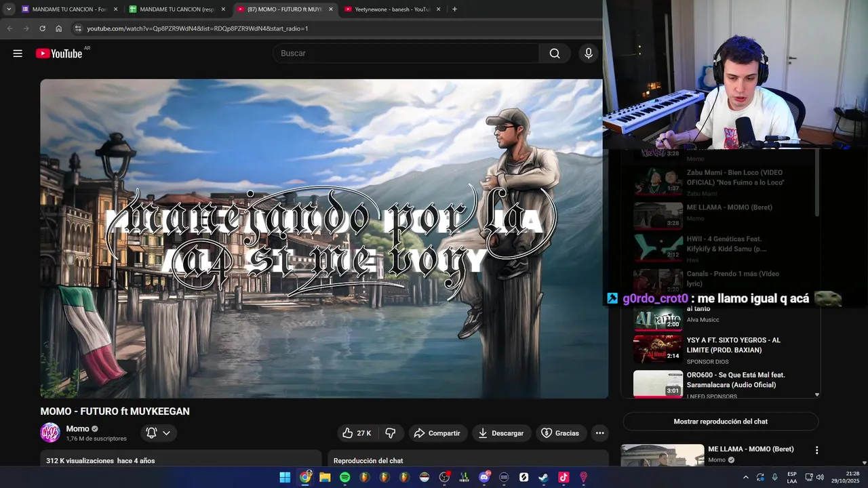Open File Explorer from the taskbar
The image size is (868, 488).
[325, 477]
